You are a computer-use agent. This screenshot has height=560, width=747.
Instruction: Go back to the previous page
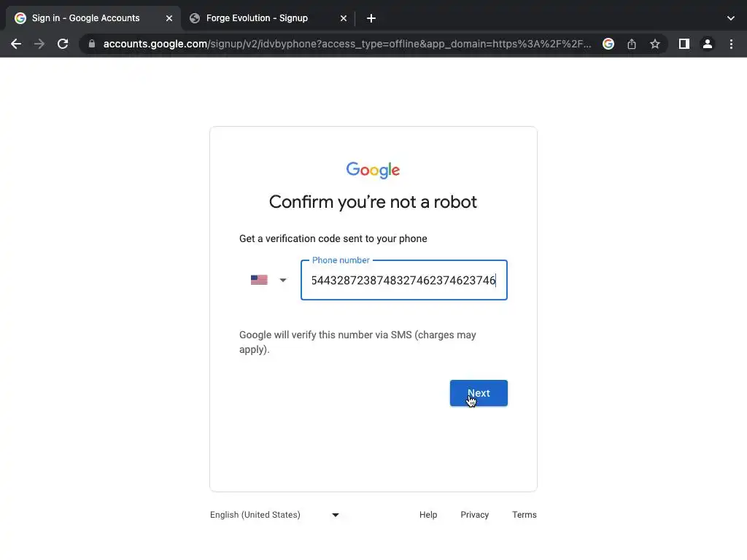click(x=16, y=44)
